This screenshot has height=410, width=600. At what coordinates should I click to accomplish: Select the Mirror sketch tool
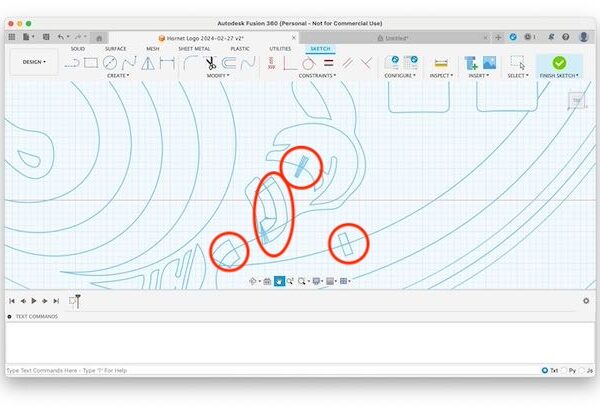(x=148, y=63)
